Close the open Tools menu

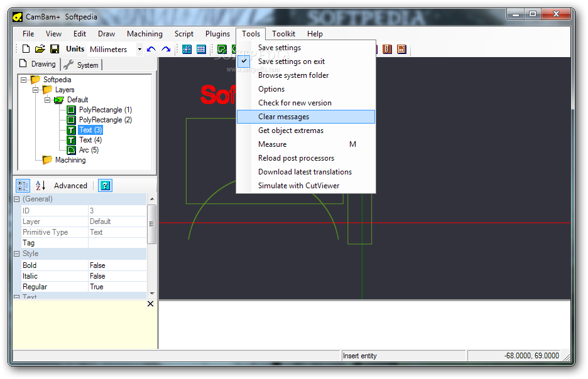[x=251, y=34]
